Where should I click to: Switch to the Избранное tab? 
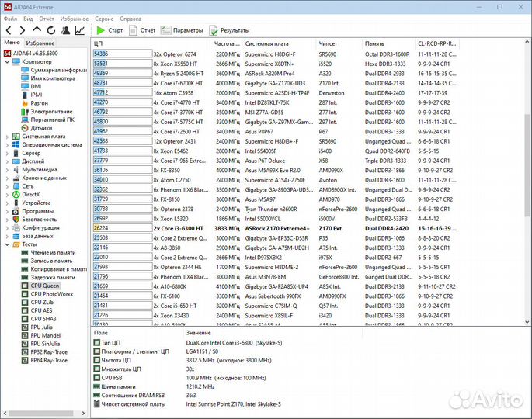coord(40,43)
